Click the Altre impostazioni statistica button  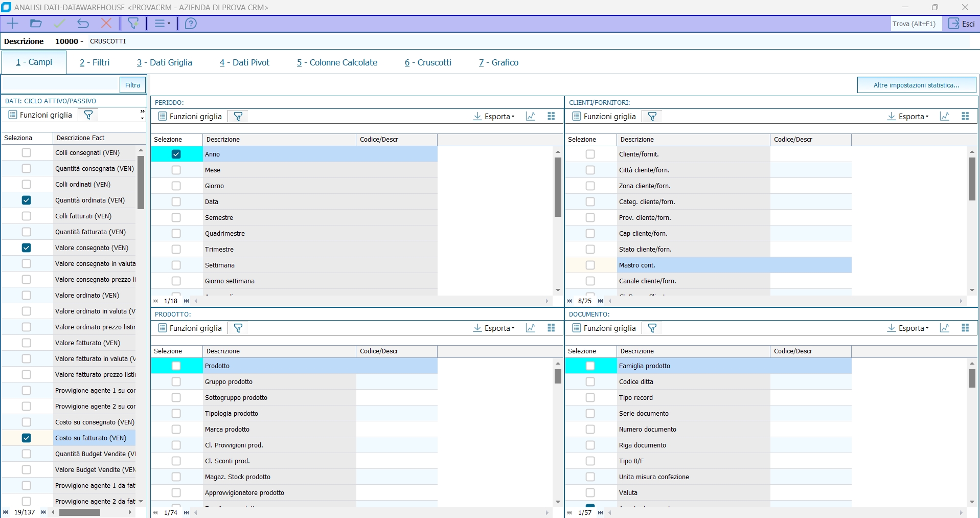pos(916,85)
